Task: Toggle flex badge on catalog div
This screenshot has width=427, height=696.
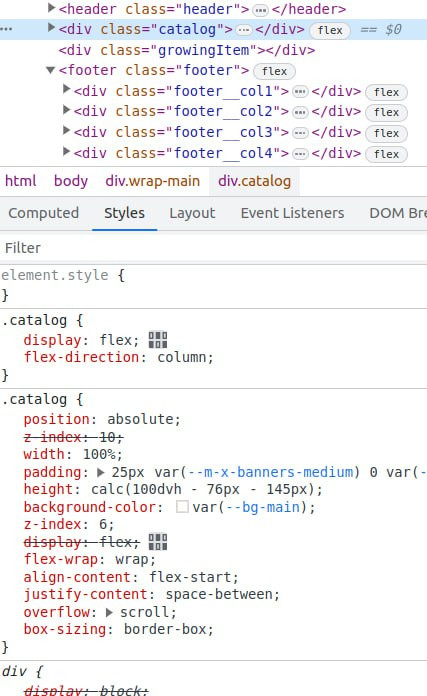Action: (x=330, y=30)
